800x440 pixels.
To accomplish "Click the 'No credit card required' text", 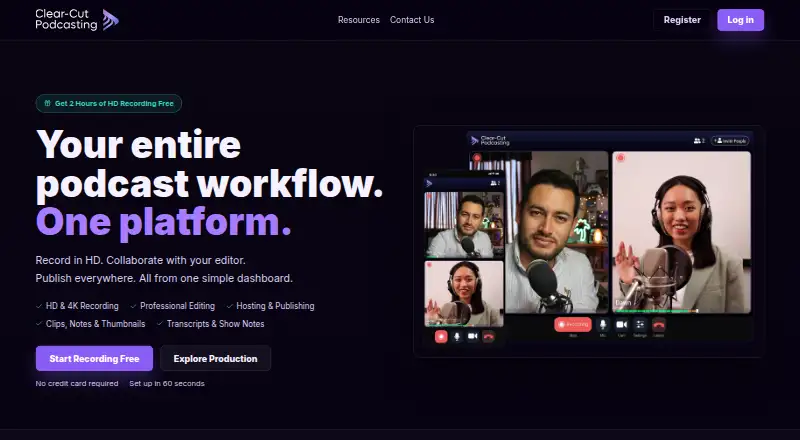I will pos(77,383).
